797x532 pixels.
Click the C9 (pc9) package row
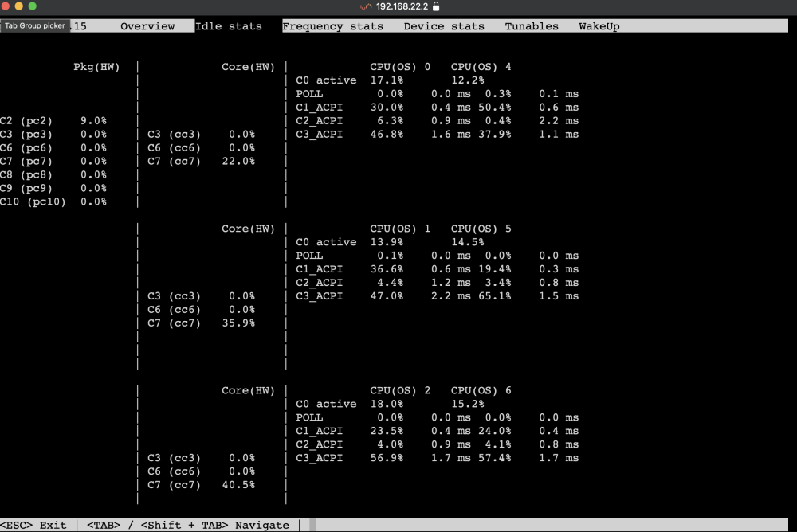(x=53, y=188)
